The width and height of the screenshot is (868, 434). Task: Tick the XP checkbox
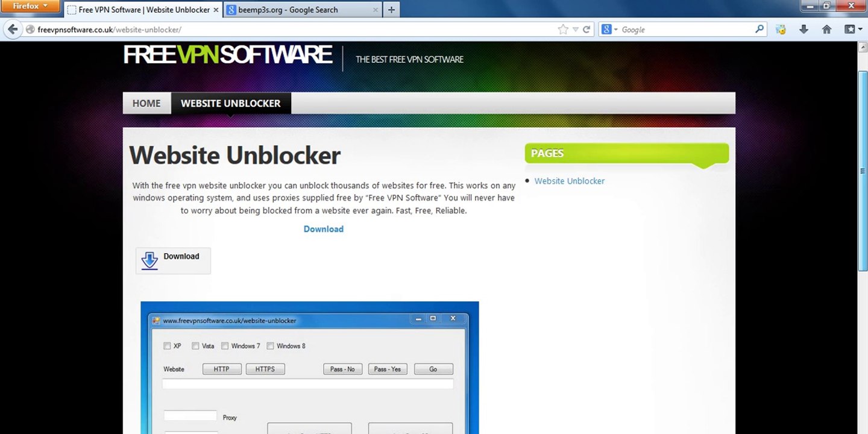click(167, 346)
